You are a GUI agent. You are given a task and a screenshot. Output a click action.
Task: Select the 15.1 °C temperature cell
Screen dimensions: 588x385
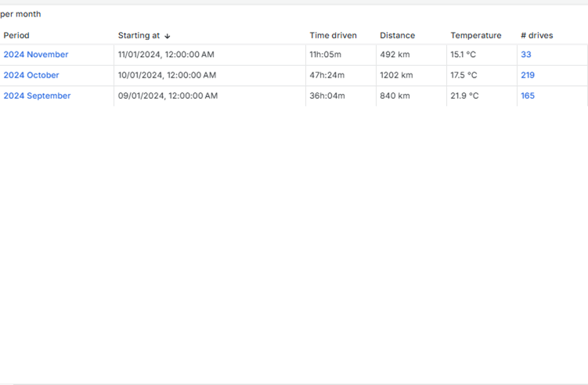coord(482,55)
